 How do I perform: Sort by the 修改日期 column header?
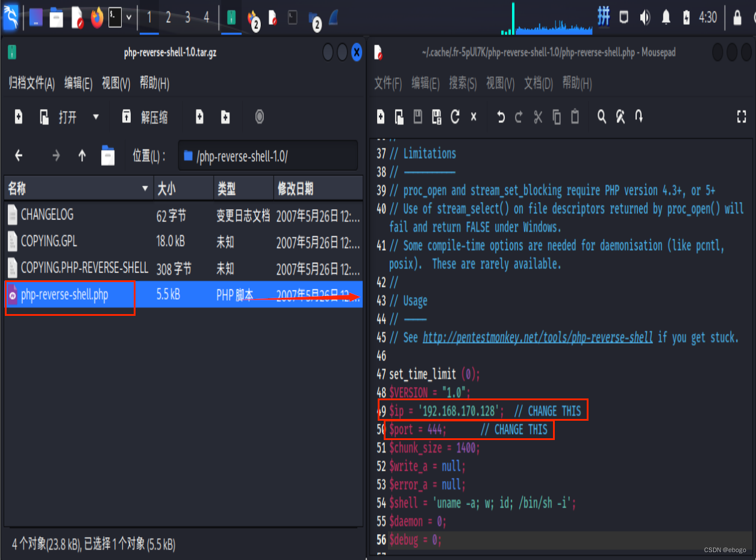click(319, 189)
